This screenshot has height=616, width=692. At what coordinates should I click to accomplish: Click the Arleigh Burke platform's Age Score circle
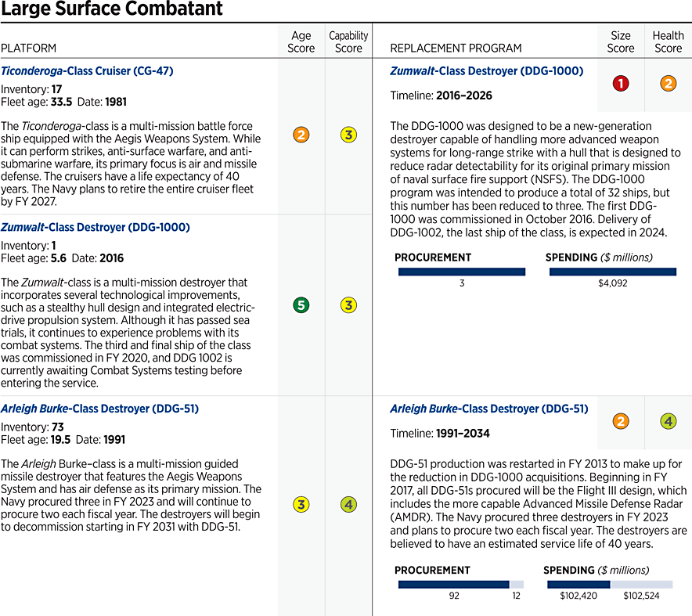(301, 505)
